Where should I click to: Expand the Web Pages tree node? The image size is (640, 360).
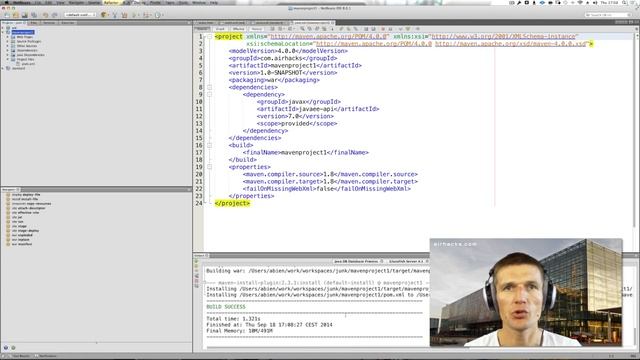tap(7, 37)
